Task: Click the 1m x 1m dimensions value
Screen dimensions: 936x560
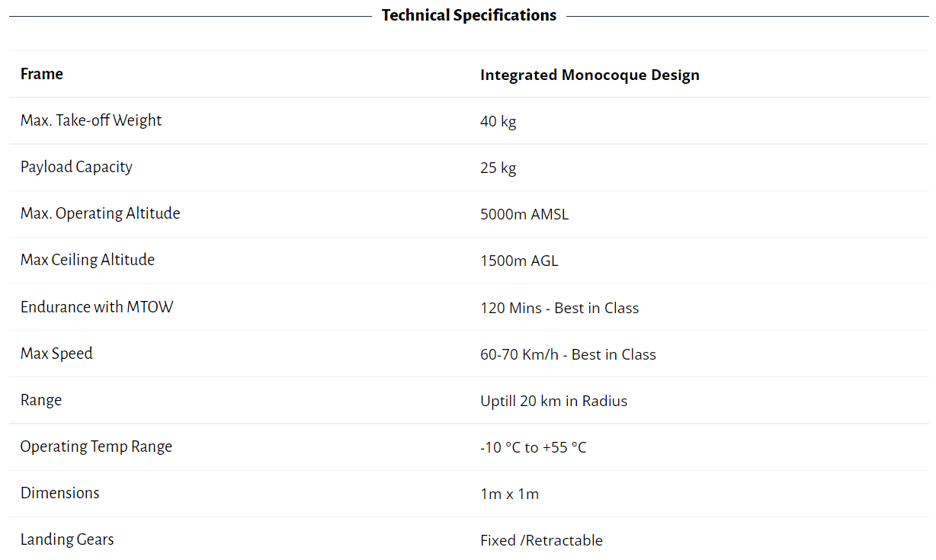Action: (x=509, y=494)
